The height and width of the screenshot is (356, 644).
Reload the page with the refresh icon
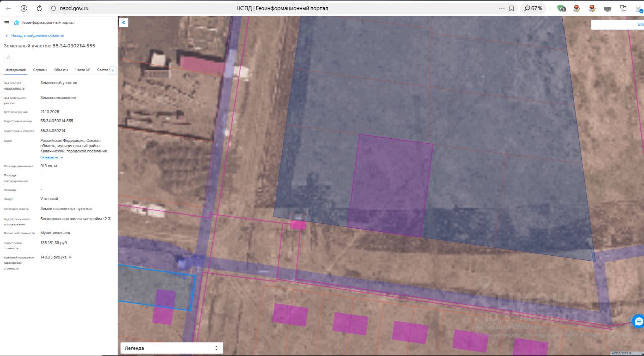pos(40,8)
